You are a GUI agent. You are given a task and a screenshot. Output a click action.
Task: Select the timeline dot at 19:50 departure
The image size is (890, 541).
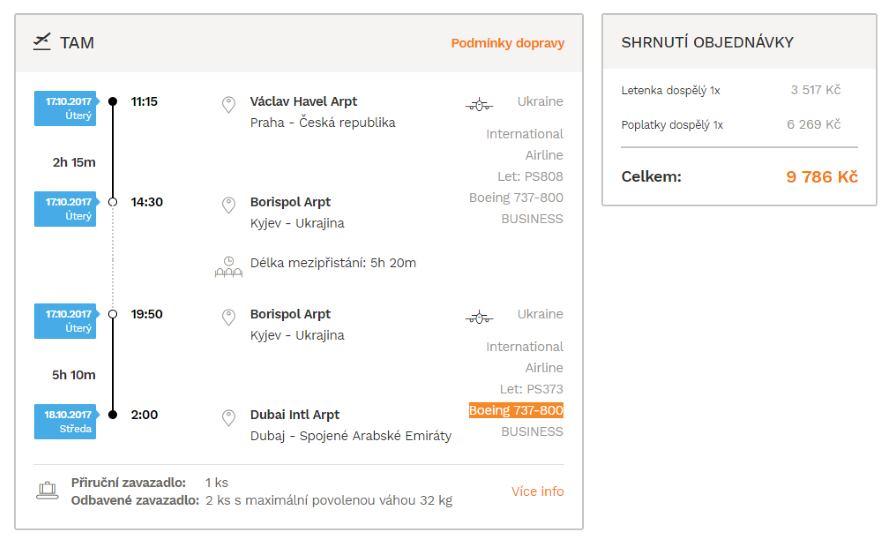coord(112,315)
